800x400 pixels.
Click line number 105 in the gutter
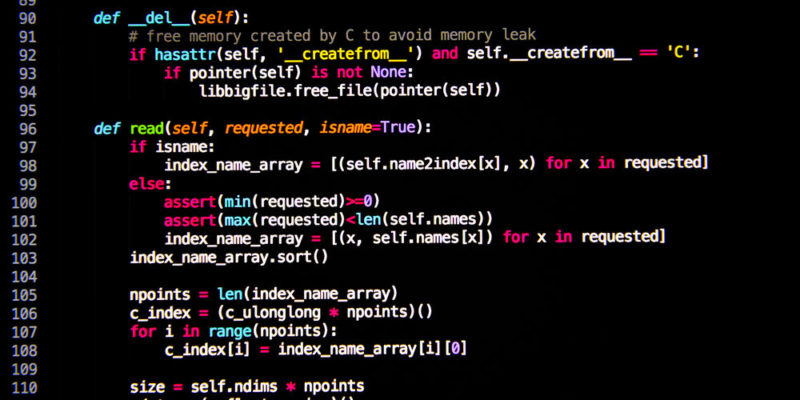pos(23,295)
